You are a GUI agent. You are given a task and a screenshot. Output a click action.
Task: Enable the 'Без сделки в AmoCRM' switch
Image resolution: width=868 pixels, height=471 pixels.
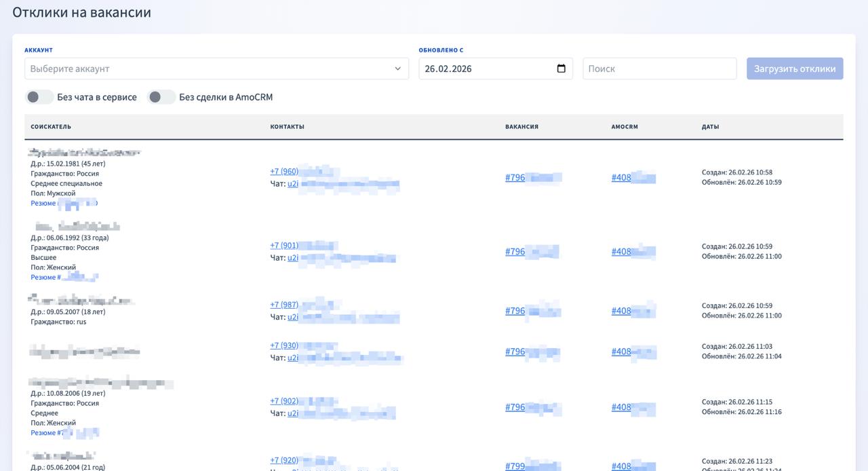point(161,97)
